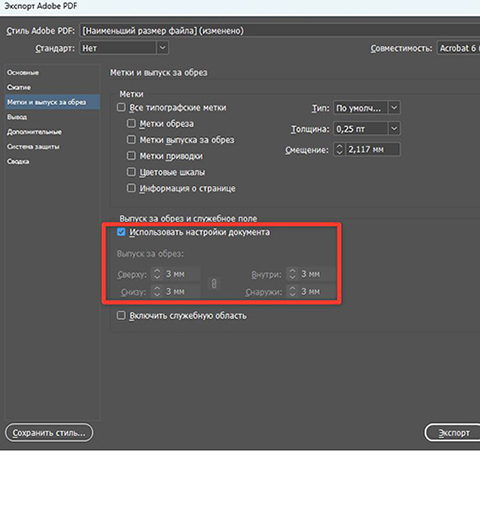The height and width of the screenshot is (530, 480).
Task: Click the Метки group heading
Action: [x=131, y=94]
